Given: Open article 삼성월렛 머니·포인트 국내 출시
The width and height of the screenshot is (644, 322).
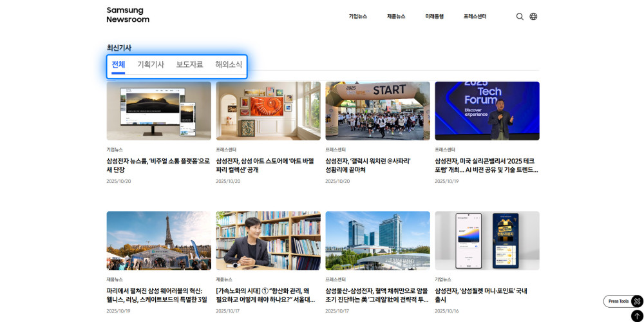Looking at the screenshot, I should tap(481, 295).
